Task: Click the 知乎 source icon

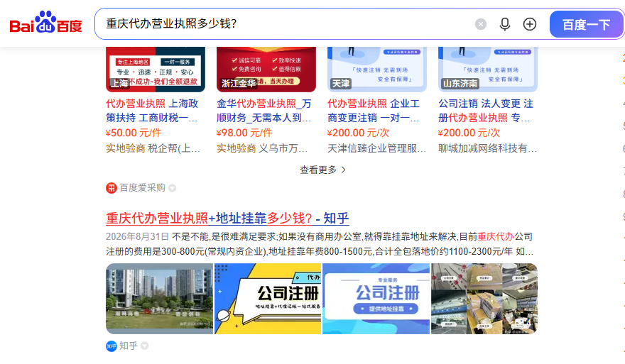Action: (112, 346)
